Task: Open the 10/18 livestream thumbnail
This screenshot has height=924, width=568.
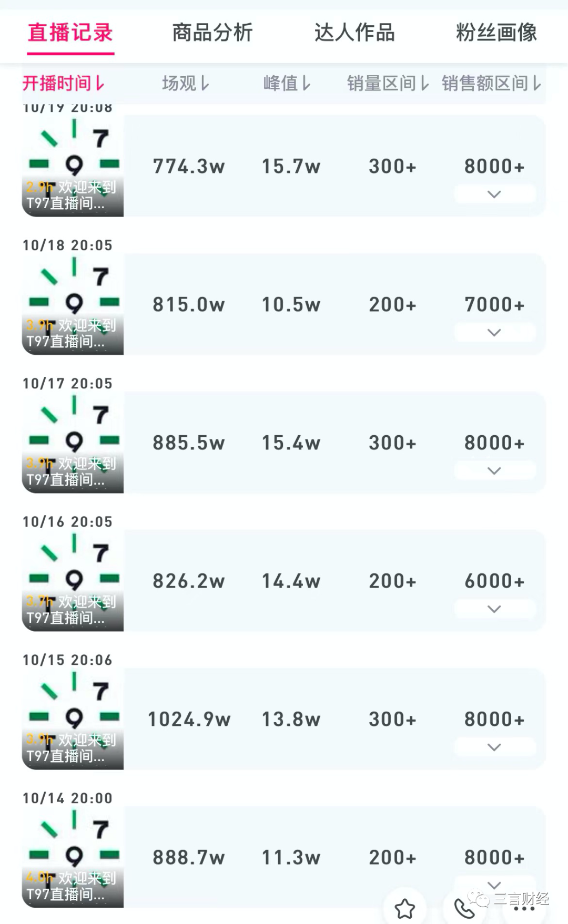Action: pyautogui.click(x=73, y=304)
